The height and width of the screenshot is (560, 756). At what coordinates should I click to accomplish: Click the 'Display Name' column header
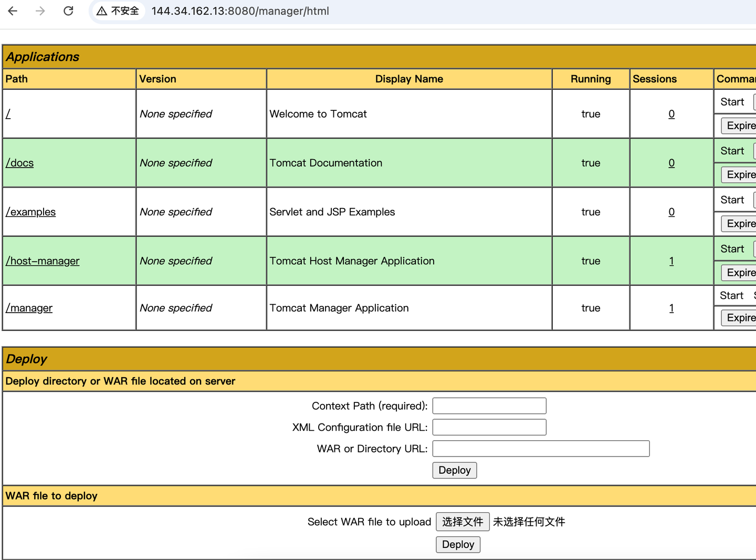[x=409, y=79]
